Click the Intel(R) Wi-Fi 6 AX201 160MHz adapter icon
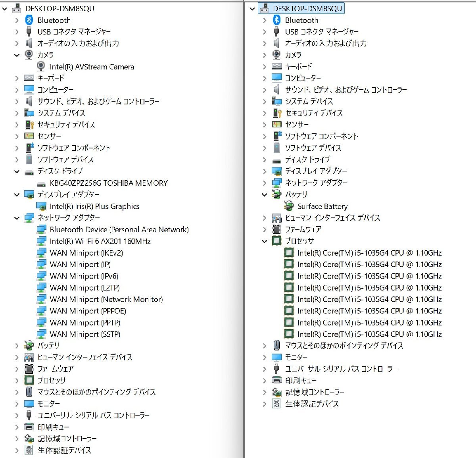 coord(41,241)
